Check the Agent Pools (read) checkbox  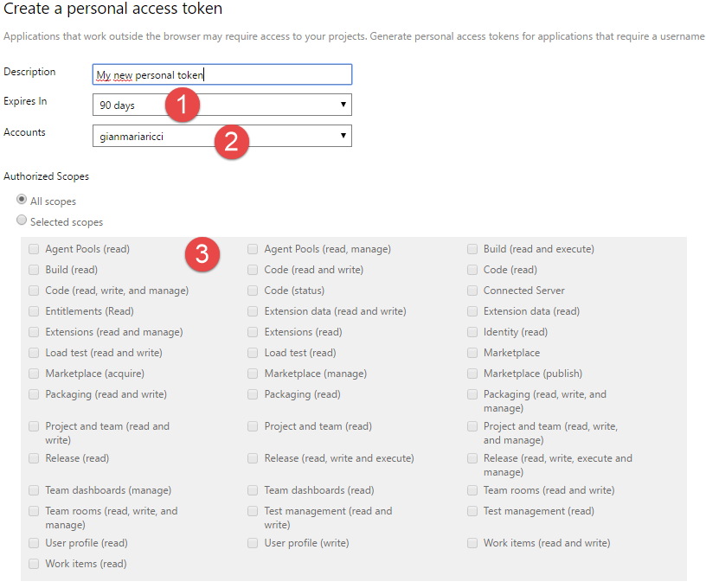tap(34, 249)
